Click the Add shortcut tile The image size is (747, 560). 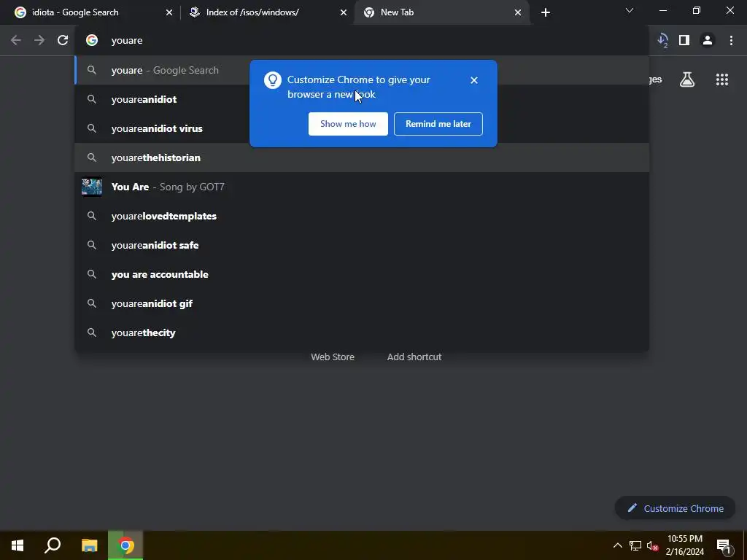pos(414,357)
